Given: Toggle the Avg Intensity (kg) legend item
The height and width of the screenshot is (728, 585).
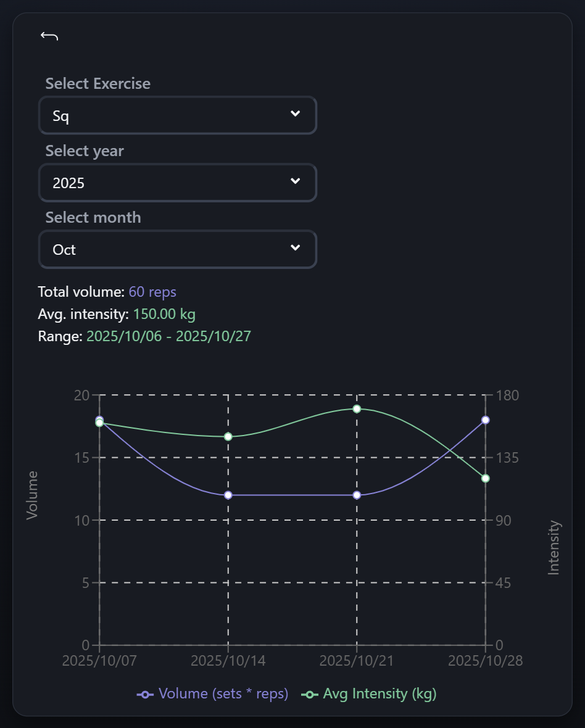Looking at the screenshot, I should point(368,693).
